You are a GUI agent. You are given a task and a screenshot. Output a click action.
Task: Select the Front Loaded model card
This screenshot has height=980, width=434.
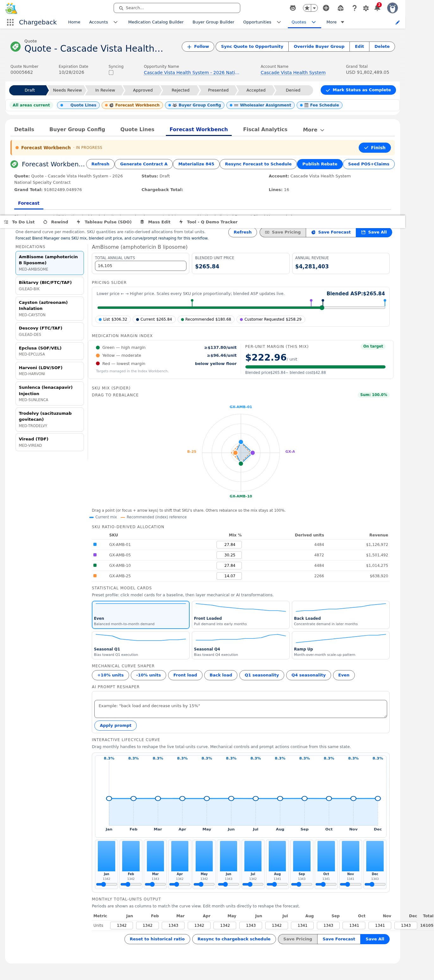(241, 615)
